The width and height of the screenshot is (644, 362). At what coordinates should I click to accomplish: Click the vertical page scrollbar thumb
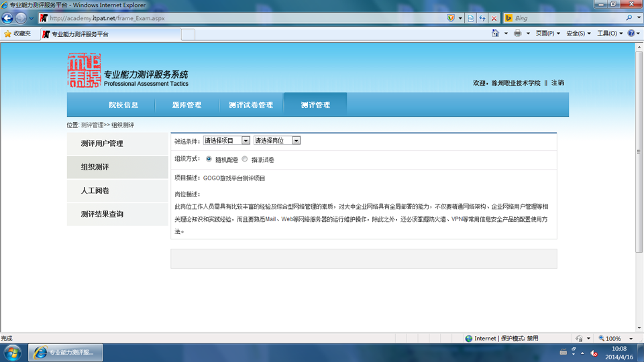point(639,152)
